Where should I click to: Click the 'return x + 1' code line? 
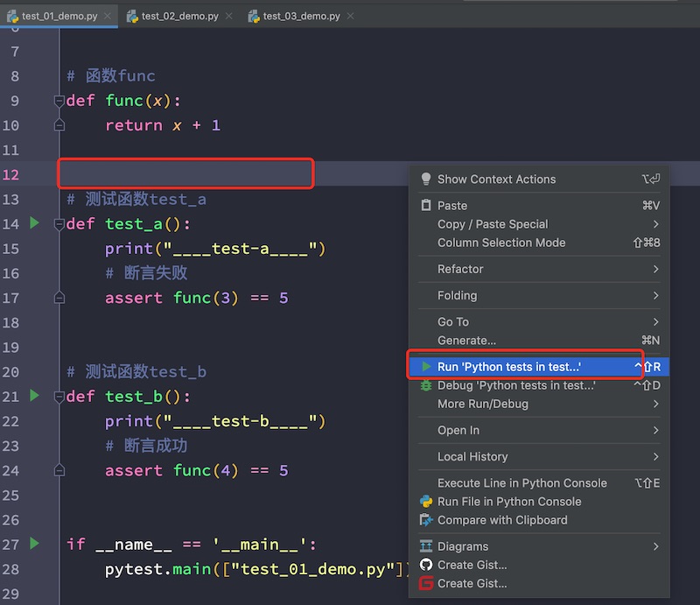click(163, 125)
